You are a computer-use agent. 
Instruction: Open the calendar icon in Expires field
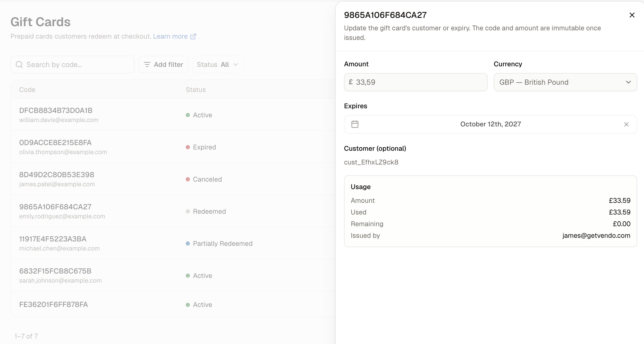(x=355, y=124)
